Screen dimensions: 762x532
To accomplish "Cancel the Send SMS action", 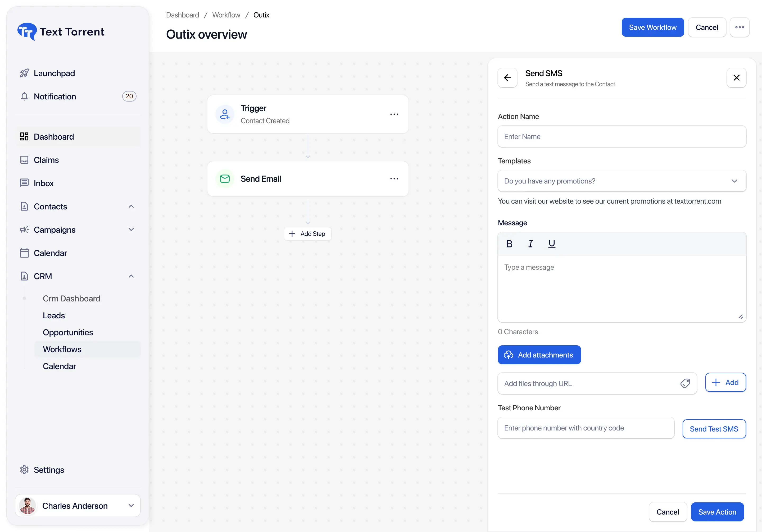I will [x=668, y=512].
